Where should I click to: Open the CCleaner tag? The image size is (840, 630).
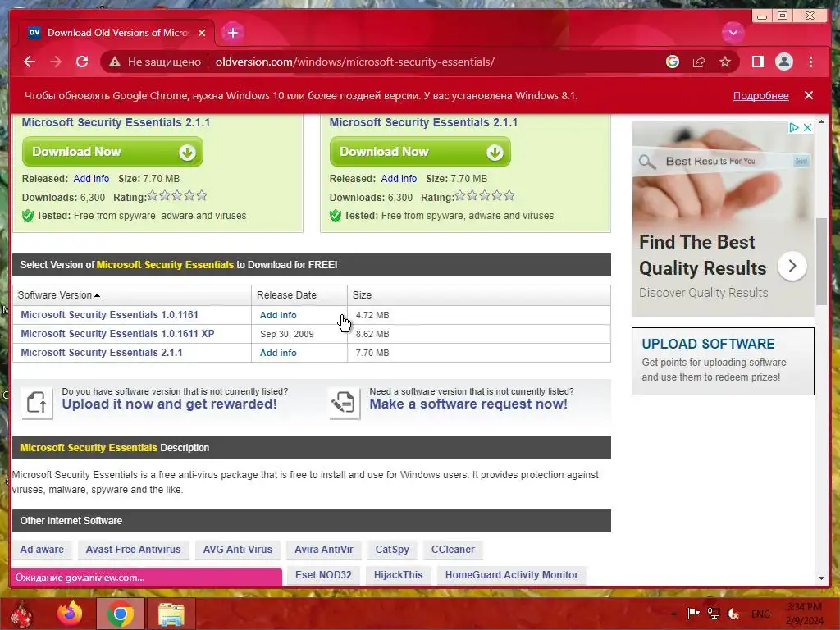pyautogui.click(x=453, y=549)
